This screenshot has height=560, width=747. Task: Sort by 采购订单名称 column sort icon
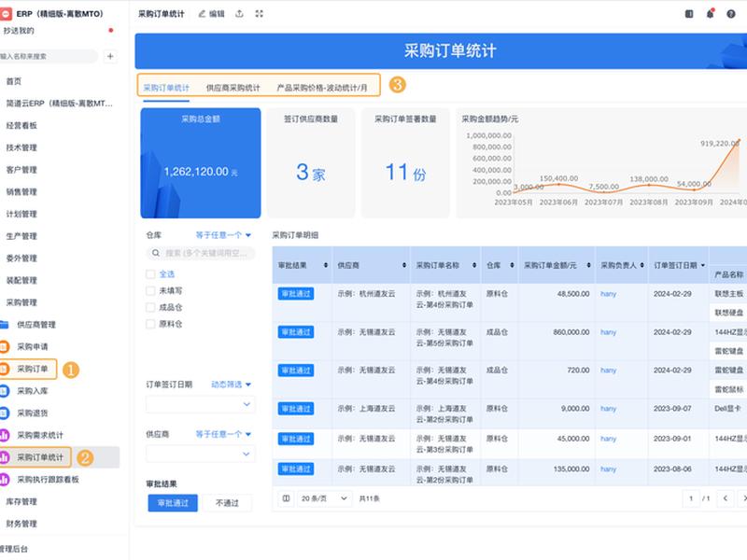point(474,265)
